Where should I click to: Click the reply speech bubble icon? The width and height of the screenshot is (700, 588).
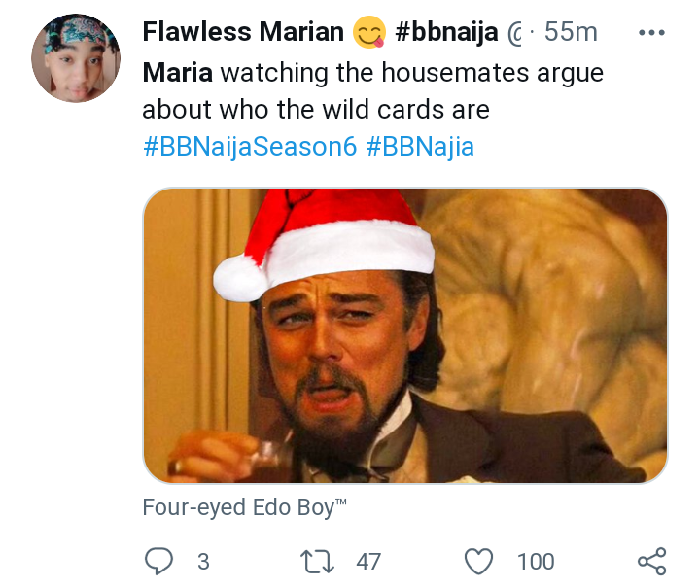(158, 561)
